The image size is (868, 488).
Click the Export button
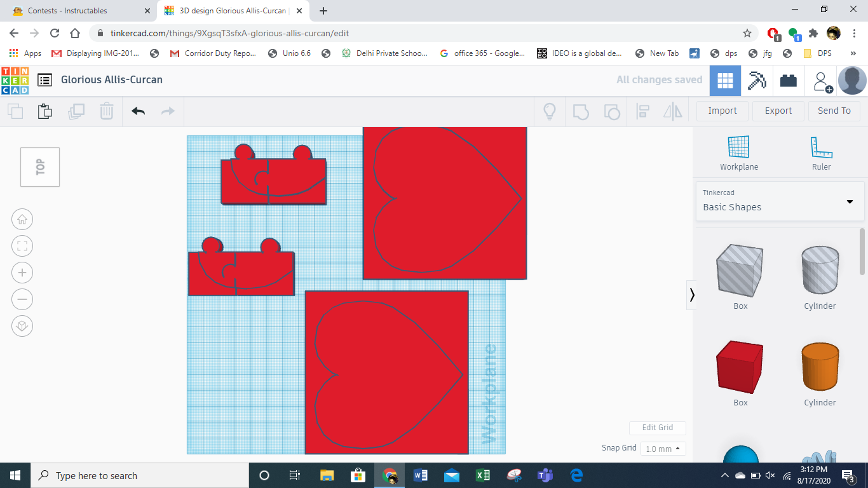coord(778,111)
